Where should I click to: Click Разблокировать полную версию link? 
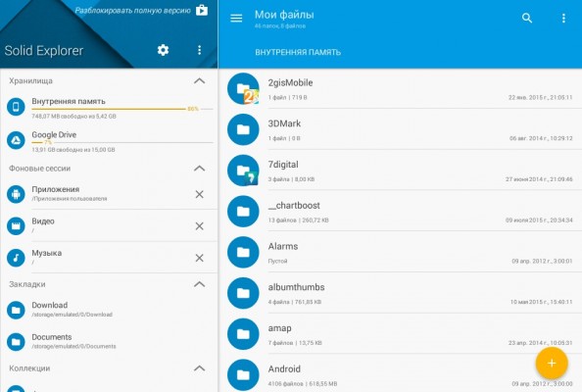(x=133, y=11)
